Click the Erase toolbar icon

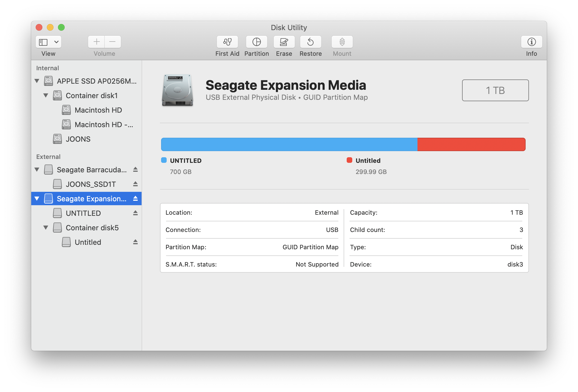(284, 42)
